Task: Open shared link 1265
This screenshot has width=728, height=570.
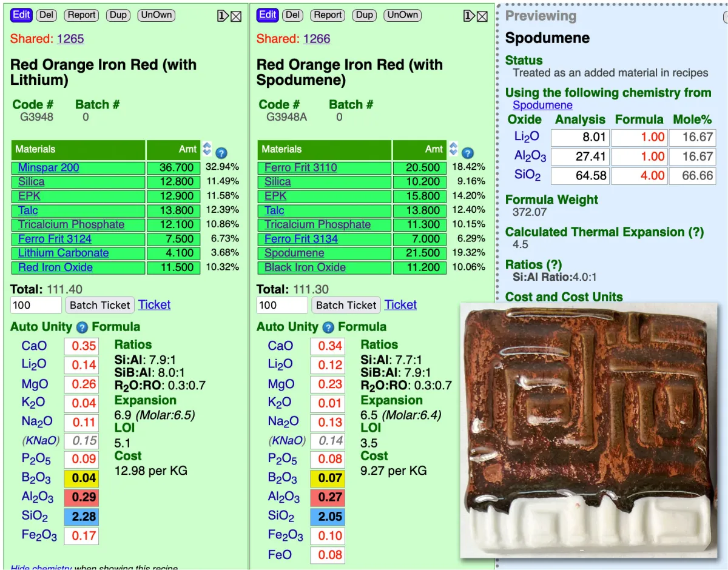Action: [70, 39]
